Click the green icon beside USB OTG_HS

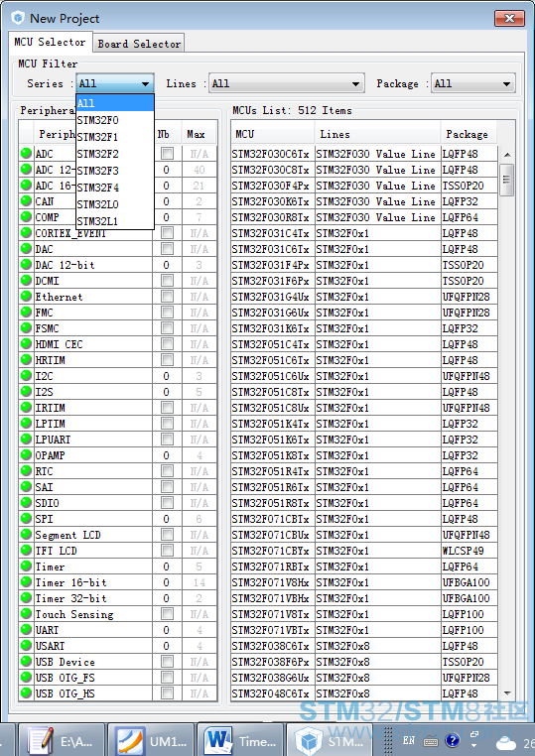pyautogui.click(x=26, y=693)
